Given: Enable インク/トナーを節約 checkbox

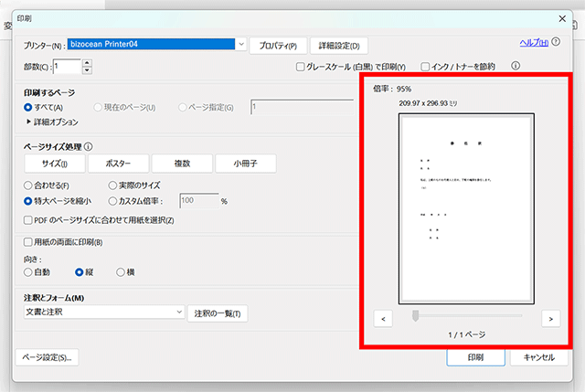Looking at the screenshot, I should pyautogui.click(x=425, y=67).
